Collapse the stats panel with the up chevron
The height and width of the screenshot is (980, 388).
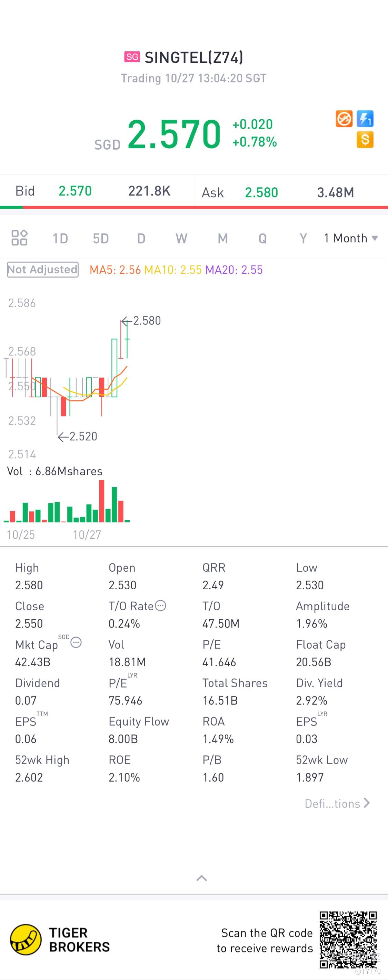coord(201,878)
